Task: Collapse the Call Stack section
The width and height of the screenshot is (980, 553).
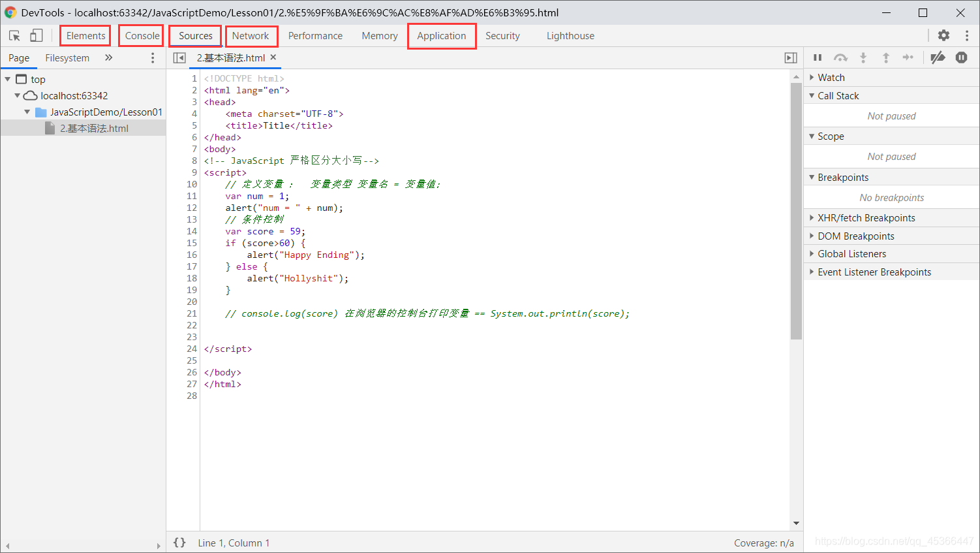Action: (x=812, y=95)
